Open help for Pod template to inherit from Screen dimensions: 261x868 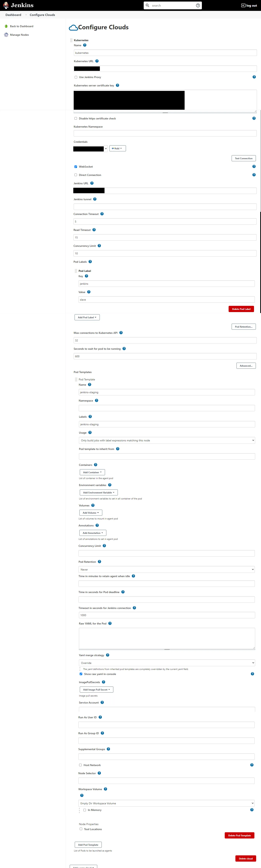click(x=118, y=449)
